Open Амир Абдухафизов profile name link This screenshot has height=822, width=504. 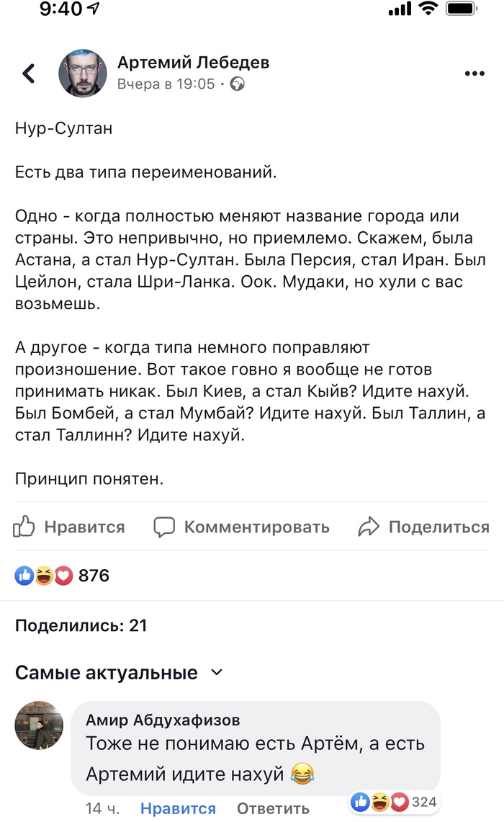(x=163, y=720)
